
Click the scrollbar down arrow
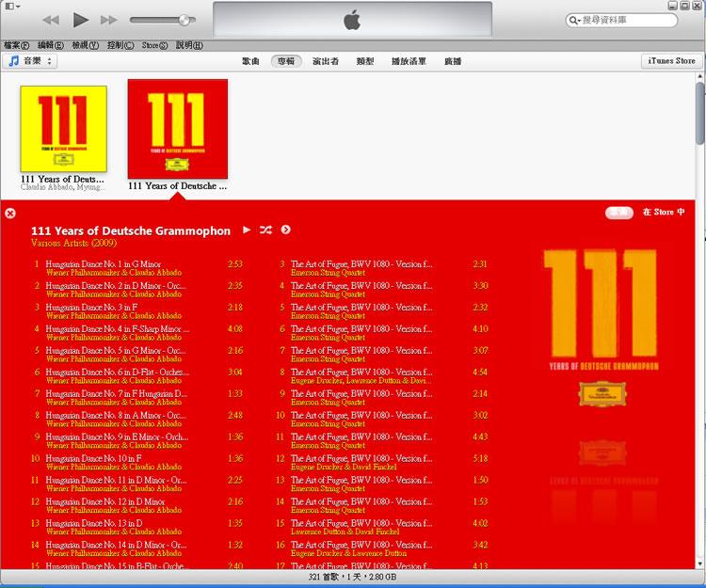click(700, 564)
